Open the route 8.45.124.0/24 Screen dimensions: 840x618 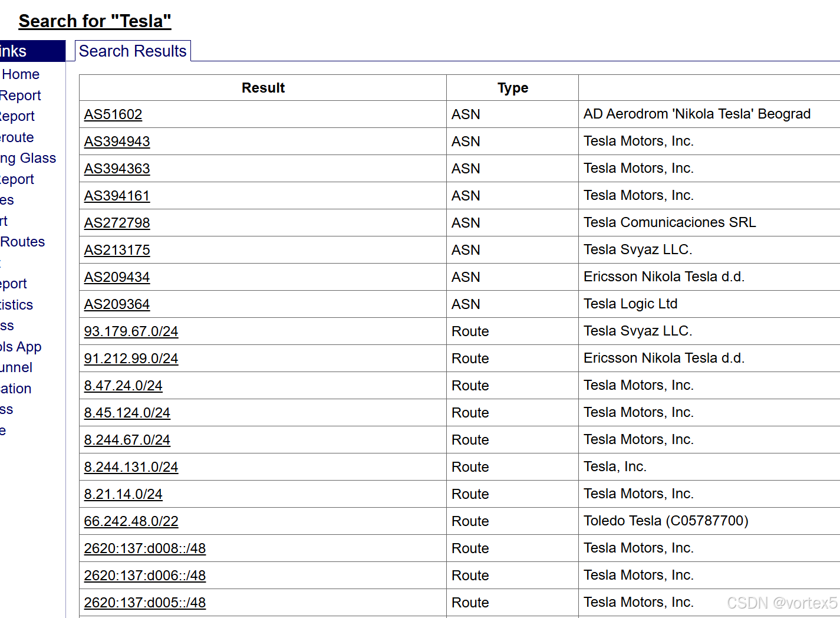pyautogui.click(x=127, y=413)
